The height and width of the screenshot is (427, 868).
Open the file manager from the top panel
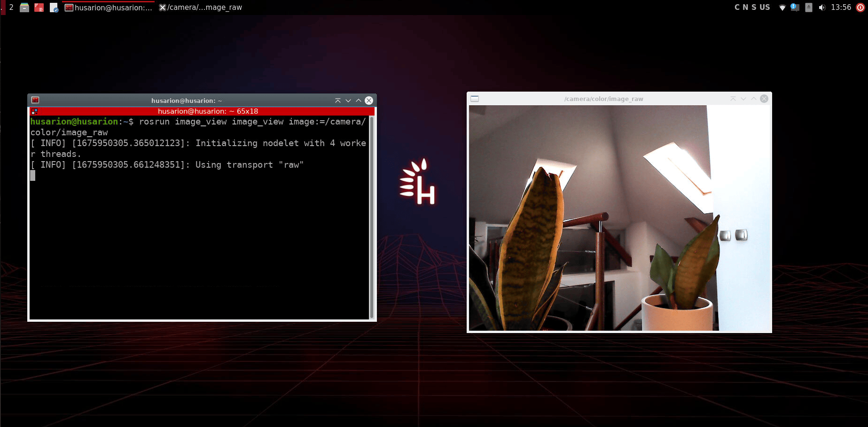click(x=24, y=8)
